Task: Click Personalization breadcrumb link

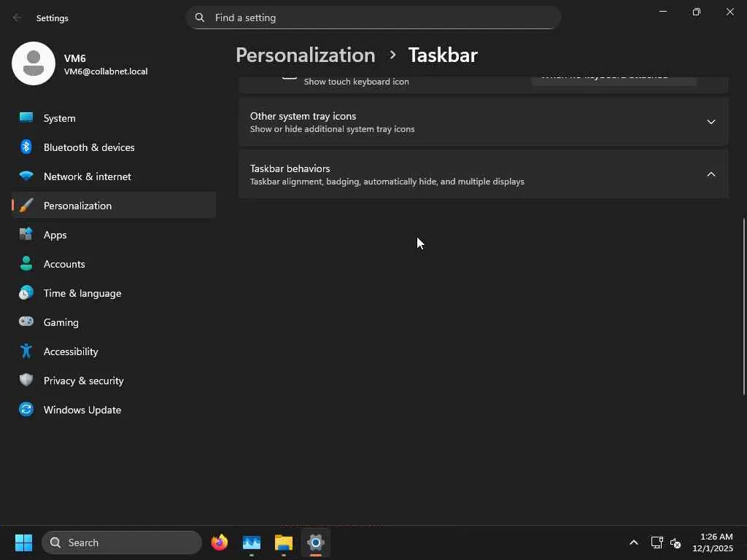Action: point(306,55)
